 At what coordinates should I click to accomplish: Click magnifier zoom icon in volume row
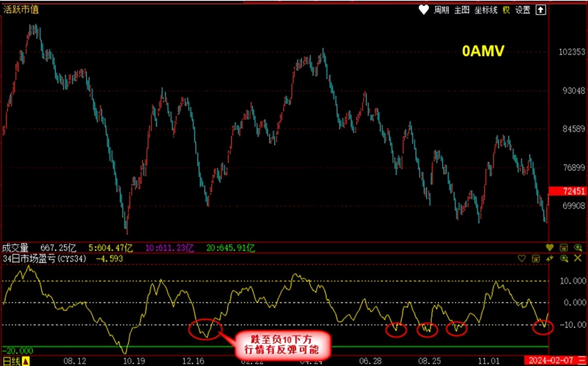coord(577,247)
